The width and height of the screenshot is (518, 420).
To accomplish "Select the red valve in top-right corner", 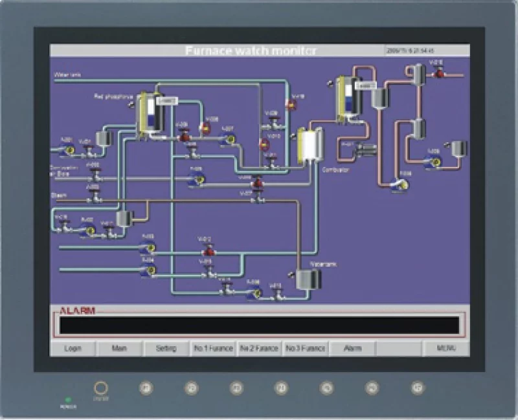I will [440, 73].
